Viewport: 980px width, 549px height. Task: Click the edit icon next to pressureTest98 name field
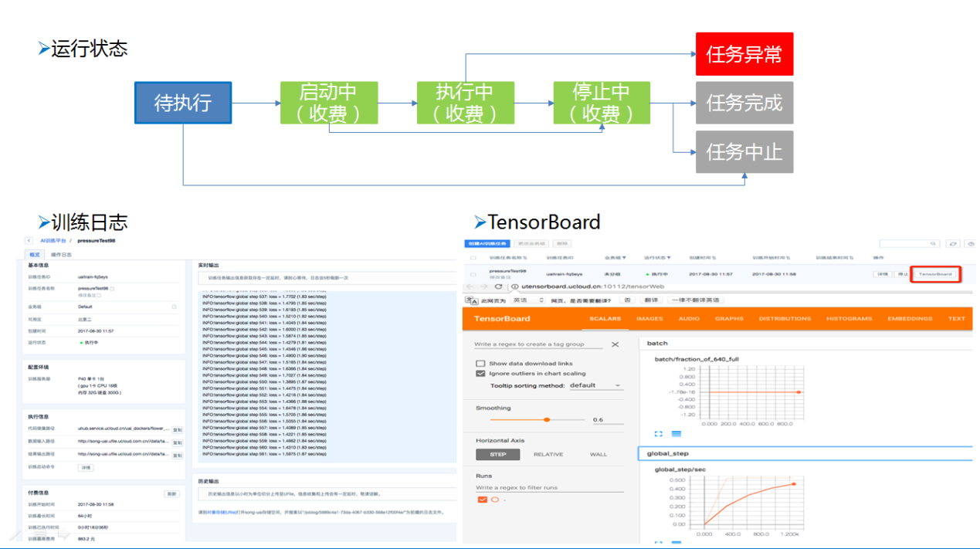pos(112,288)
